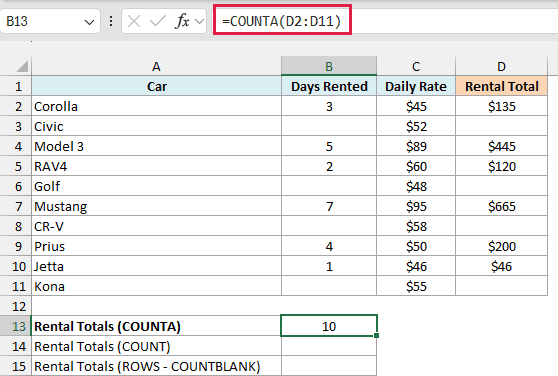Click the formula bar with =COUNTA(D2:D11)
The height and width of the screenshot is (376, 558).
386,21
